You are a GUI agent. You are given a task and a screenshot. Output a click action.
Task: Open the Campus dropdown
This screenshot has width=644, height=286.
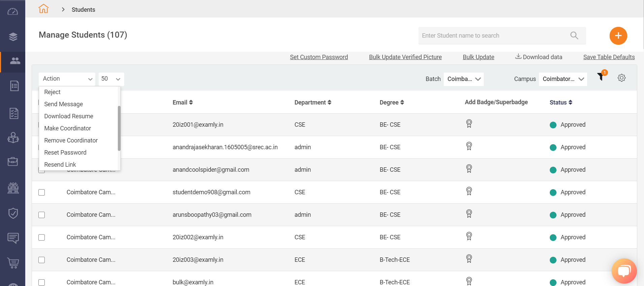tap(563, 79)
